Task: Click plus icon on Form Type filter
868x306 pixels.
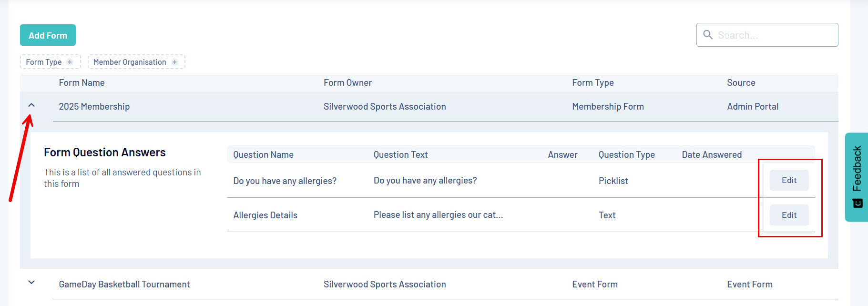Action: tap(70, 62)
